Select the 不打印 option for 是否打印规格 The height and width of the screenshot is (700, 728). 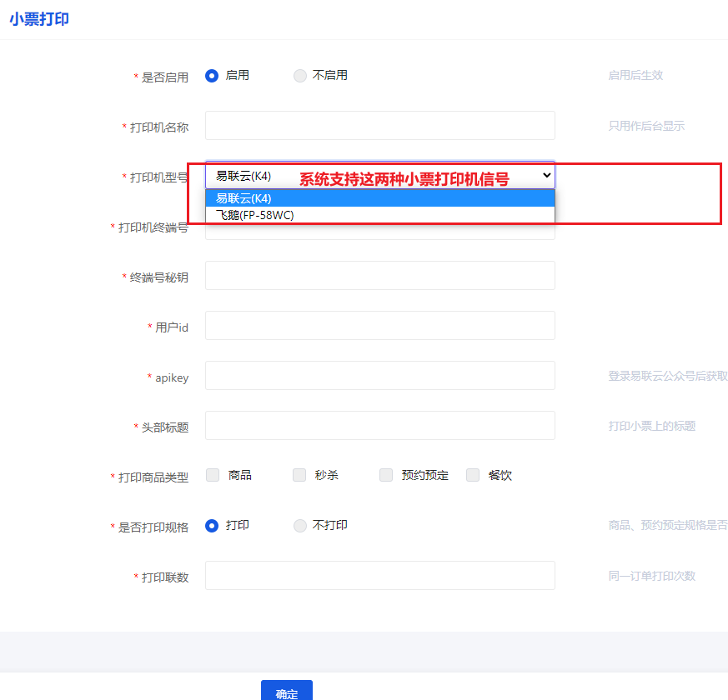pyautogui.click(x=299, y=525)
